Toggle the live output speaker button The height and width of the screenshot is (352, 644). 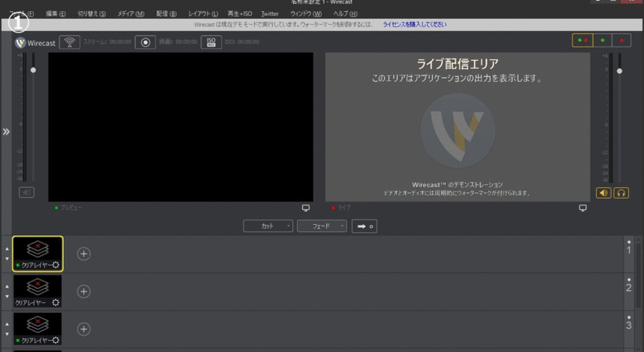(603, 193)
